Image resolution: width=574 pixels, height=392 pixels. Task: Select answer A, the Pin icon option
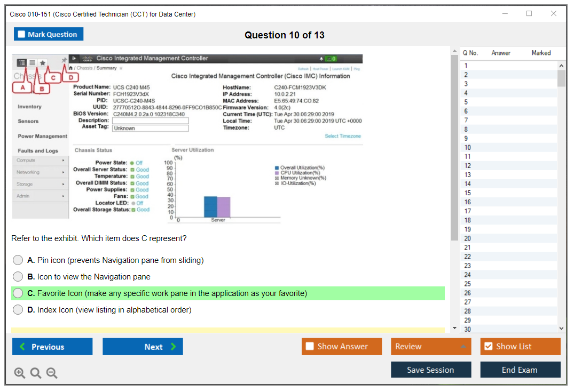click(18, 260)
